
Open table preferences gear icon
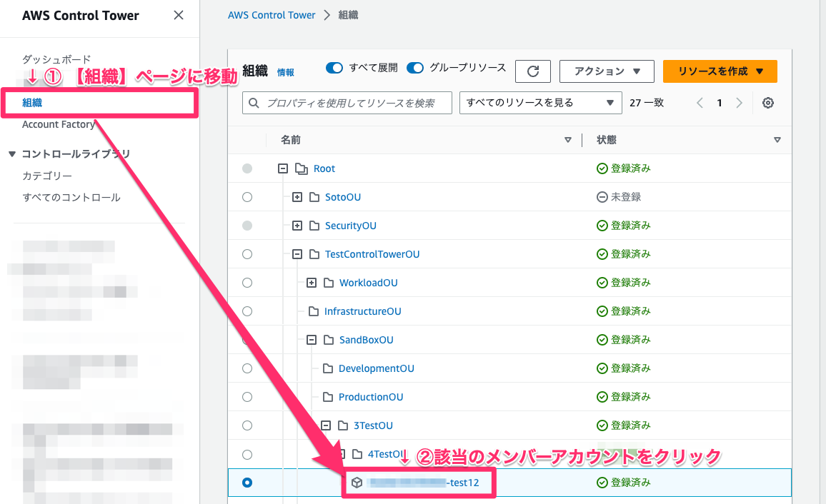(768, 103)
